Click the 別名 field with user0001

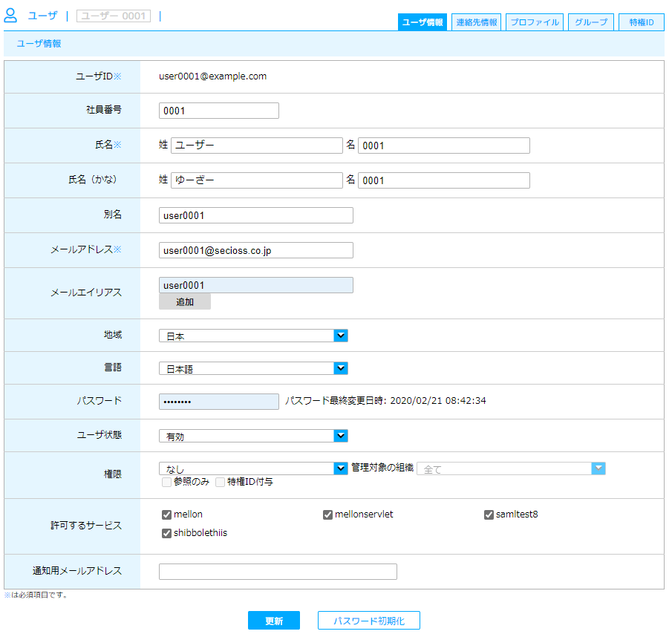click(x=256, y=215)
